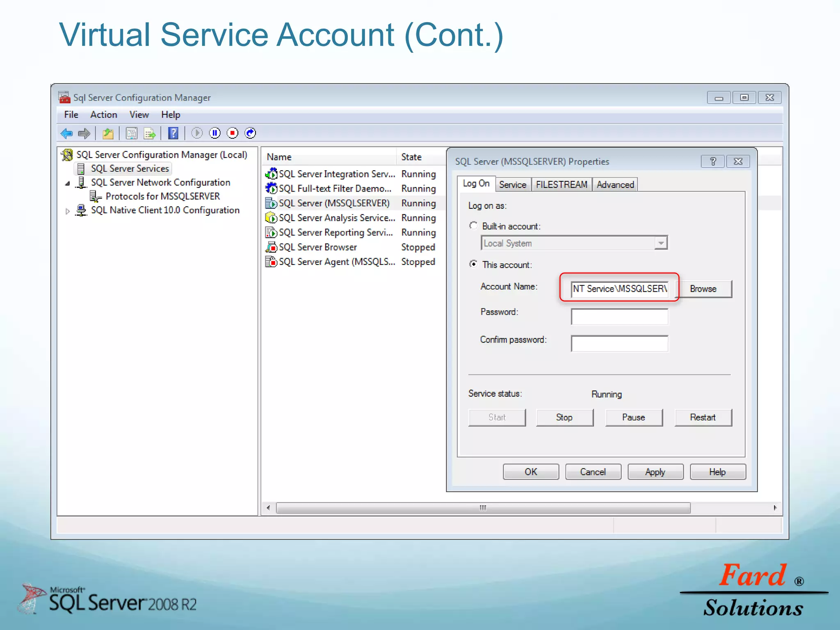Click the Export List toolbar icon

[x=150, y=133]
